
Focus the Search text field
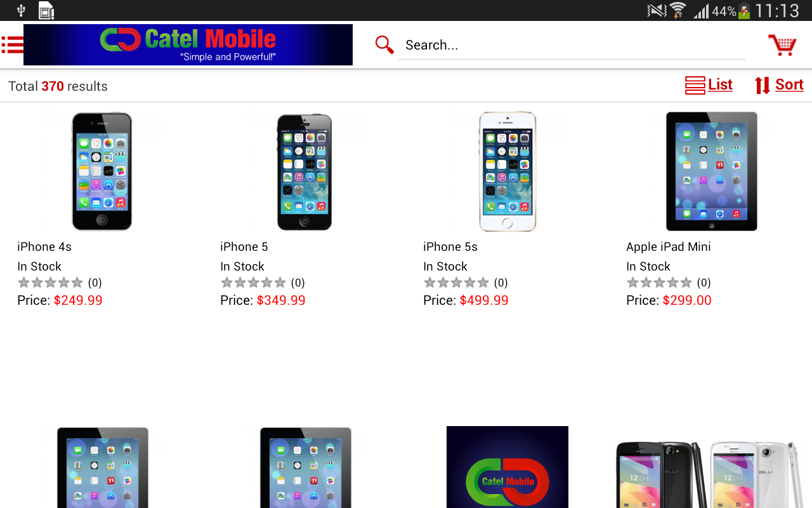[x=572, y=45]
